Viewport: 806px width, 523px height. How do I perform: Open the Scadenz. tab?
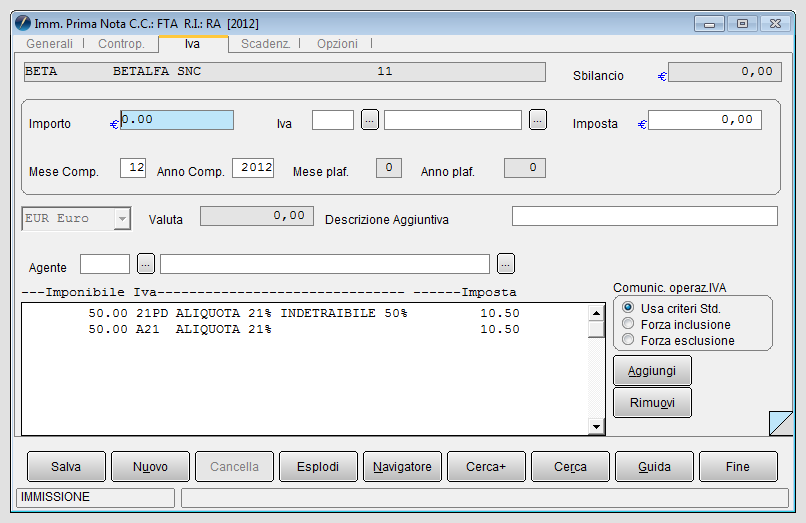[x=265, y=44]
